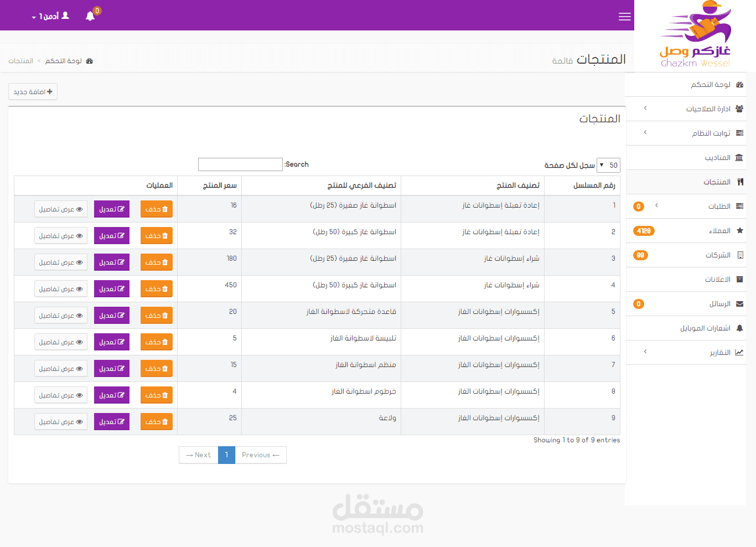Click the Next pagination button

199,455
